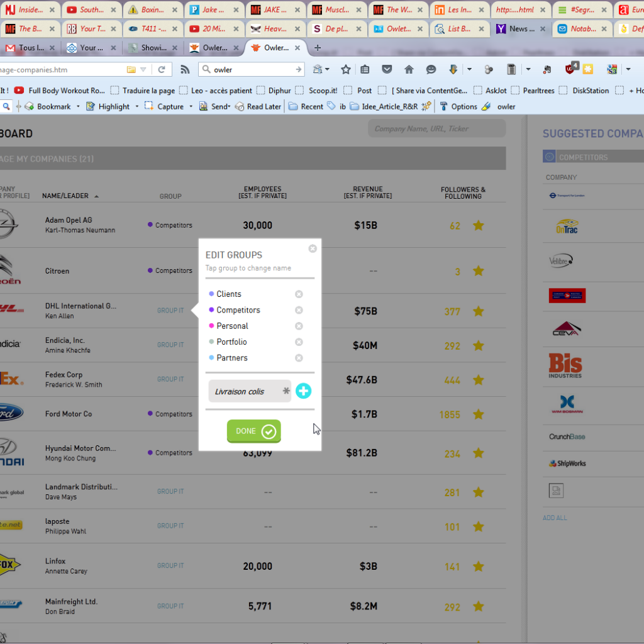
Task: Close the Edit Groups popup
Action: pos(313,248)
